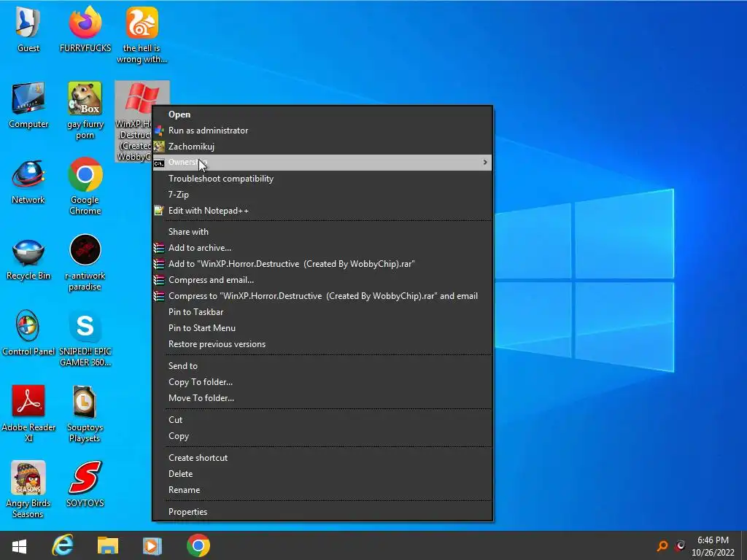Viewport: 747px width, 560px height.
Task: Open the Send to submenu
Action: [322, 366]
